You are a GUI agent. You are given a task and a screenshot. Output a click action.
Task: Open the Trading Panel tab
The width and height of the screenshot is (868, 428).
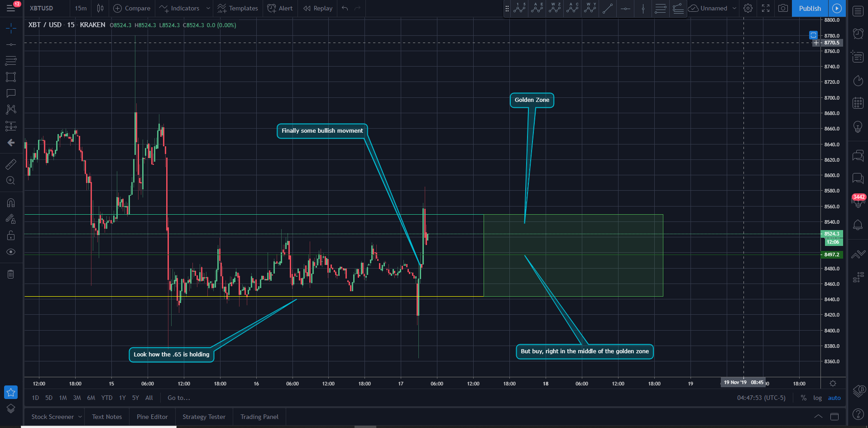click(259, 417)
